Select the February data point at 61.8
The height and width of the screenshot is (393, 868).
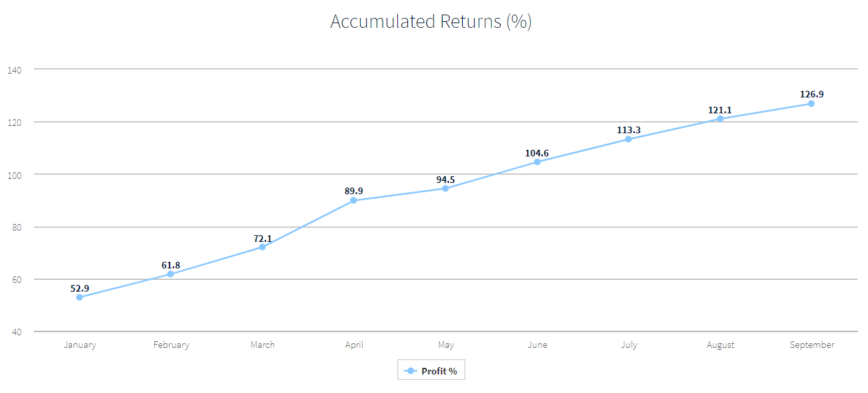coord(171,274)
